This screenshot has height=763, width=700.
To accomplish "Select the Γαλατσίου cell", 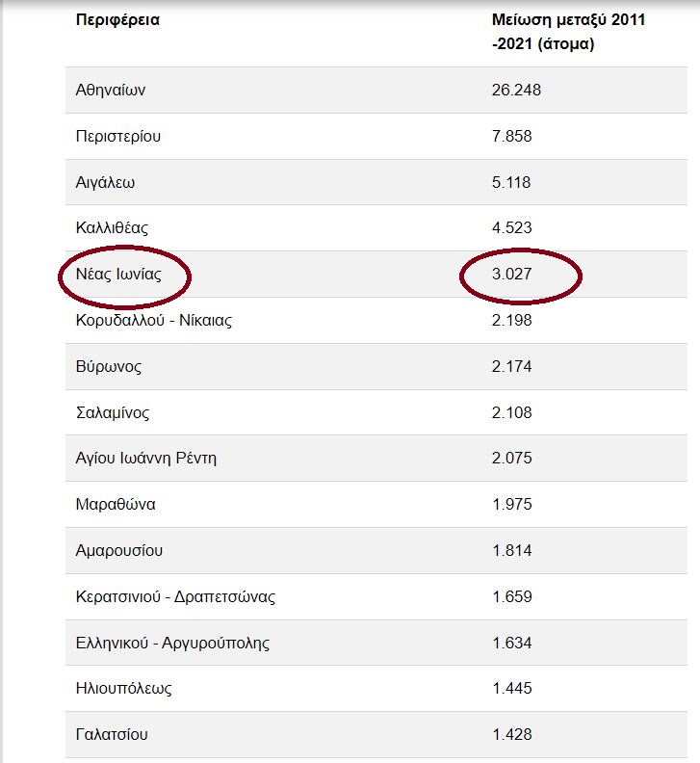I will pos(112,734).
